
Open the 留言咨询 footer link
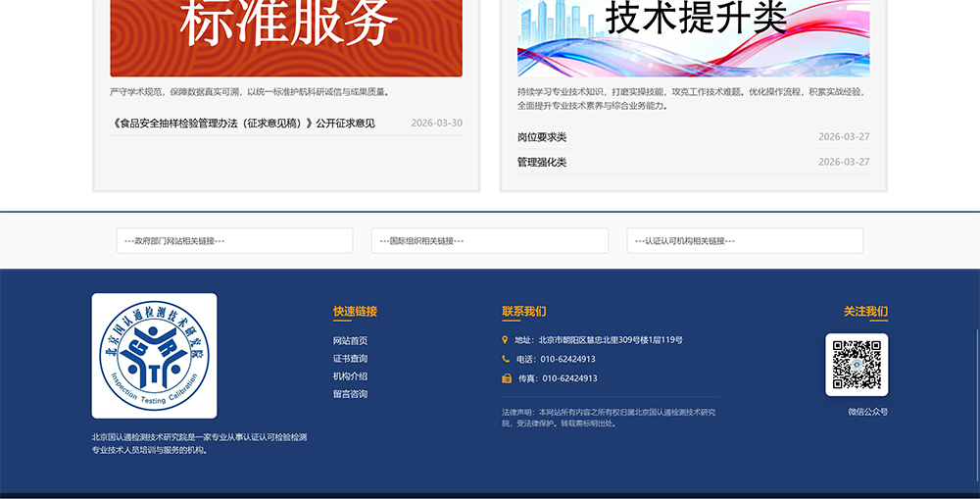(350, 394)
